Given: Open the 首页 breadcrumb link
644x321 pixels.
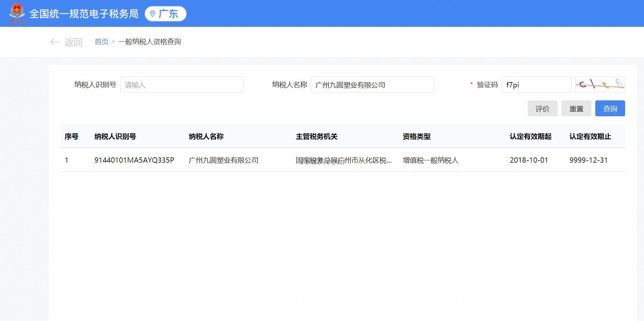Looking at the screenshot, I should click(101, 42).
